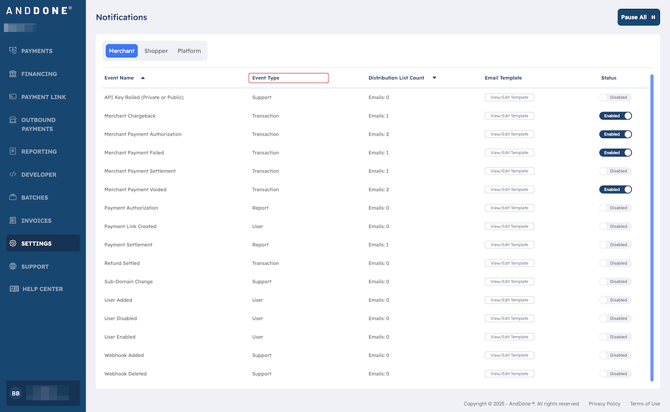Enable the Payment Settlement notification toggle
The image size is (670, 412).
tap(615, 245)
